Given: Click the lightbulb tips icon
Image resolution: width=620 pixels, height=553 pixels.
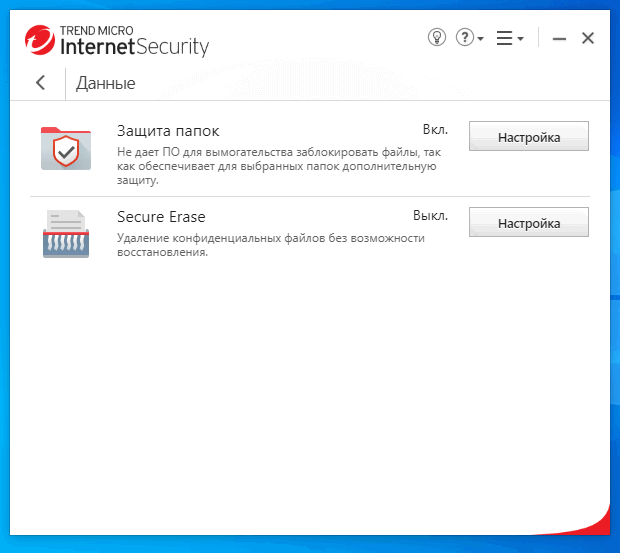Looking at the screenshot, I should [436, 38].
